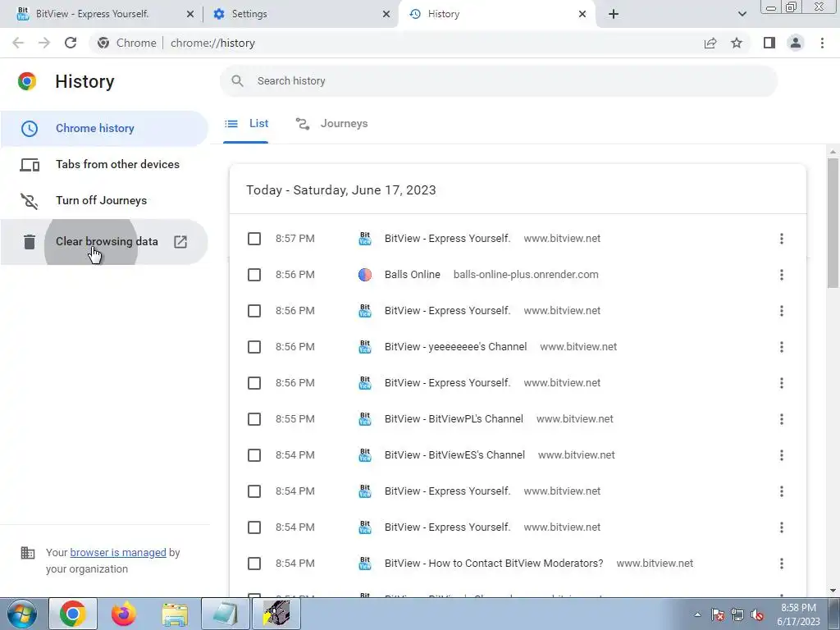Open a new tab with plus button
840x630 pixels.
coord(614,14)
